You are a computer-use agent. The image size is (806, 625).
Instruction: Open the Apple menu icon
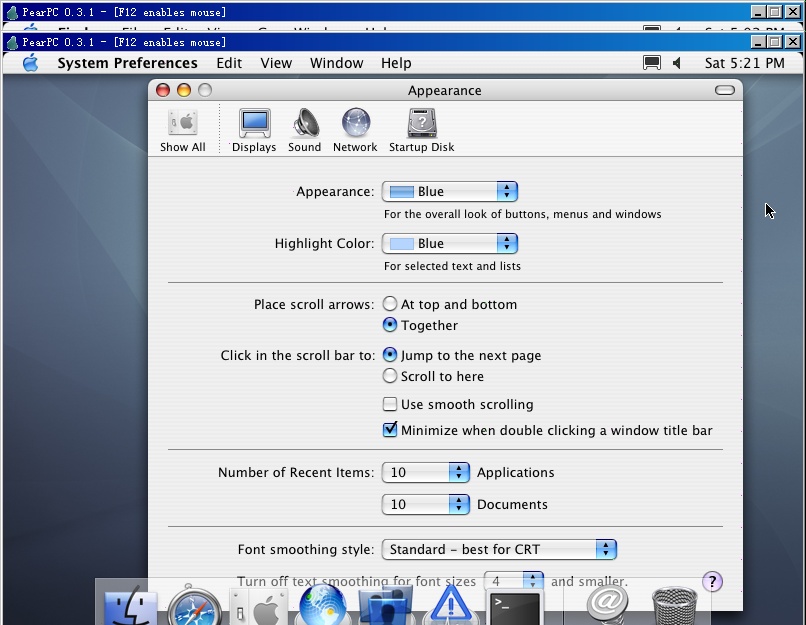[x=31, y=63]
